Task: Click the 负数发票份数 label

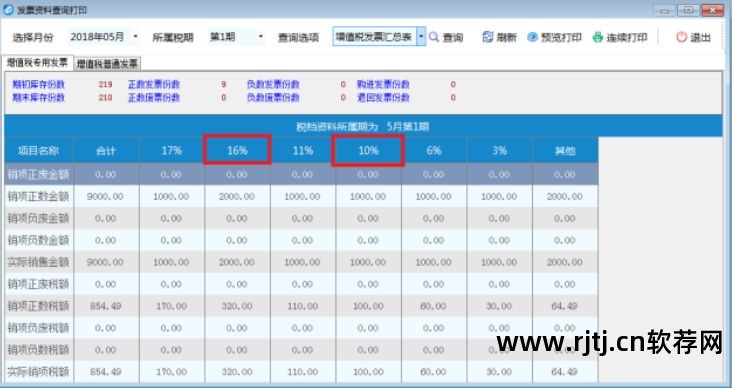Action: [273, 85]
